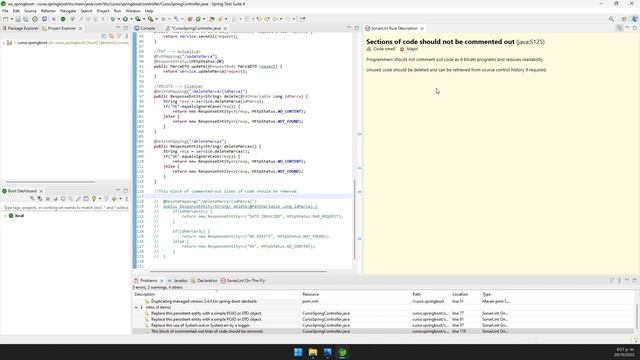Screen dimensions: 640x360
Task: Maximize the Boot Dashboard panel
Action: pos(126,191)
